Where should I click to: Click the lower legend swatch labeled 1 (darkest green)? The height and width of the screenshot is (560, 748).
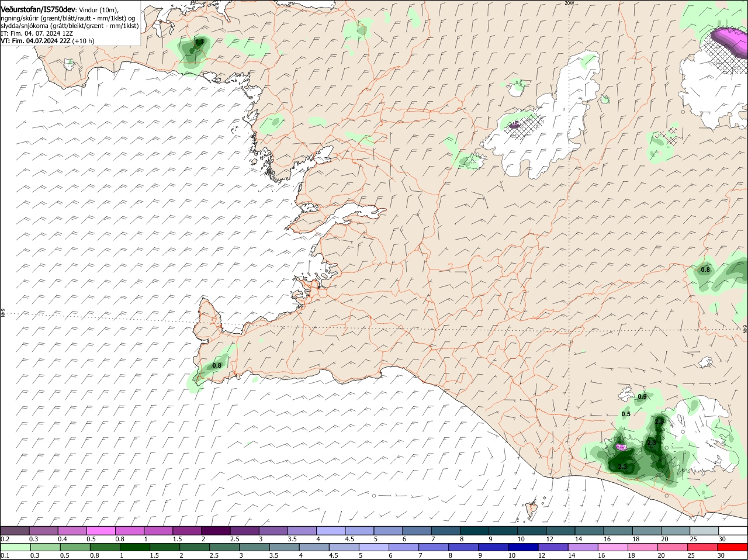(134, 547)
